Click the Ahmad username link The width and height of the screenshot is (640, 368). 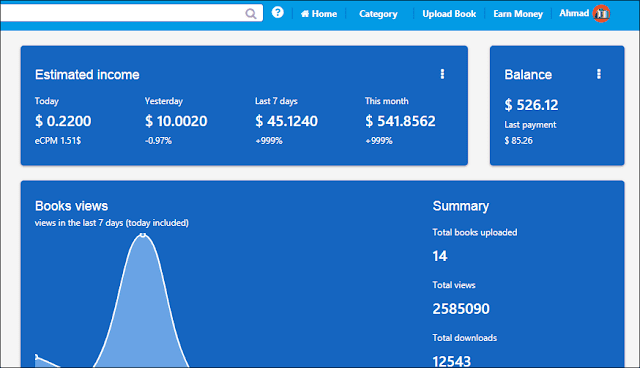click(x=574, y=13)
